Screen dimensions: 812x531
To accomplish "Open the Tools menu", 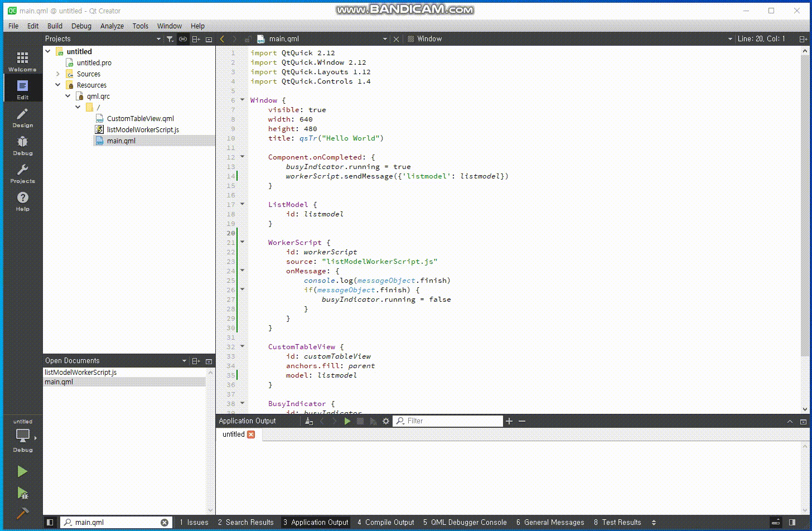I will (141, 26).
